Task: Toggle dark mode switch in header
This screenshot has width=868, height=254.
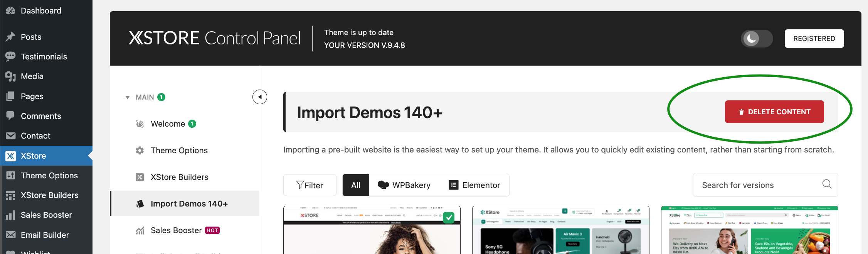Action: coord(757,39)
